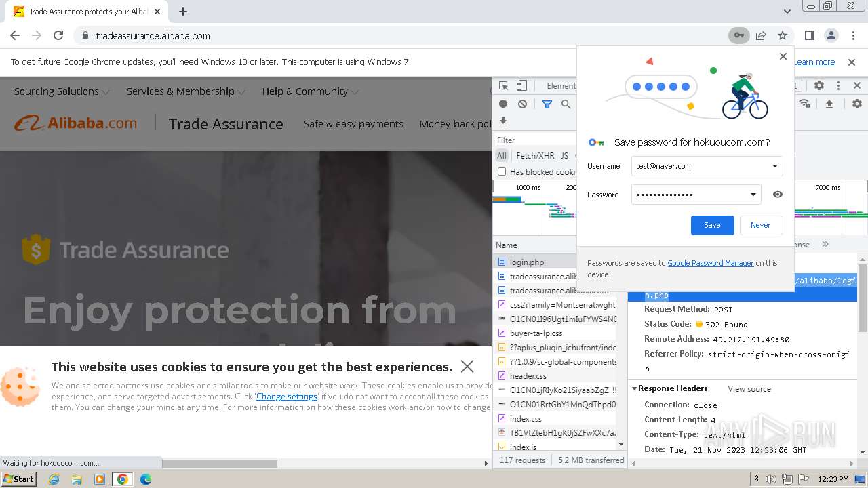The image size is (868, 488).
Task: Open Chrome side panel icon
Action: [810, 35]
